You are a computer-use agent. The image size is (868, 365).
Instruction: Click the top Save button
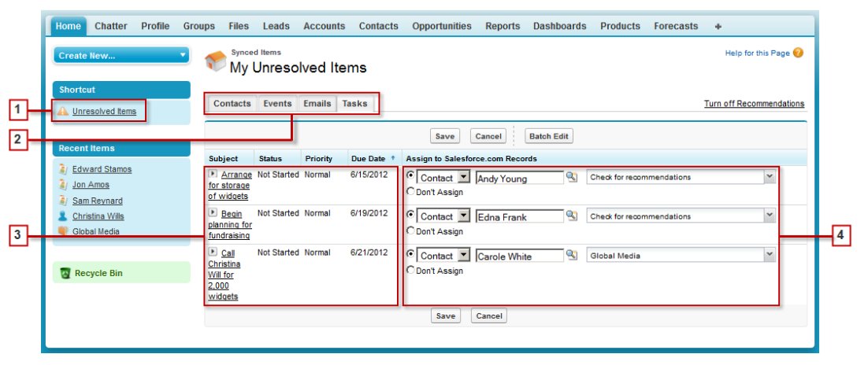click(444, 136)
